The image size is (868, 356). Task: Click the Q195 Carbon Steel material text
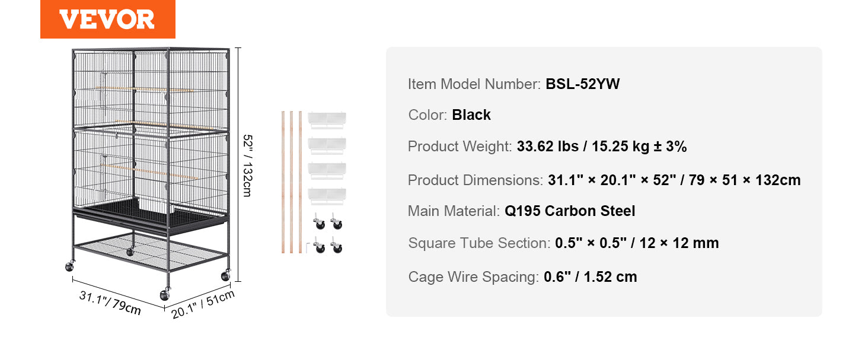pos(570,211)
